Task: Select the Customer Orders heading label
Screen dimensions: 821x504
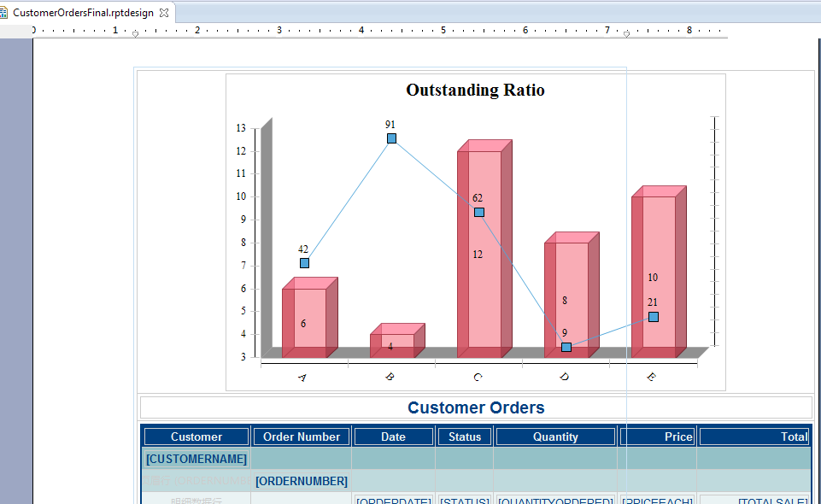Action: pos(476,407)
